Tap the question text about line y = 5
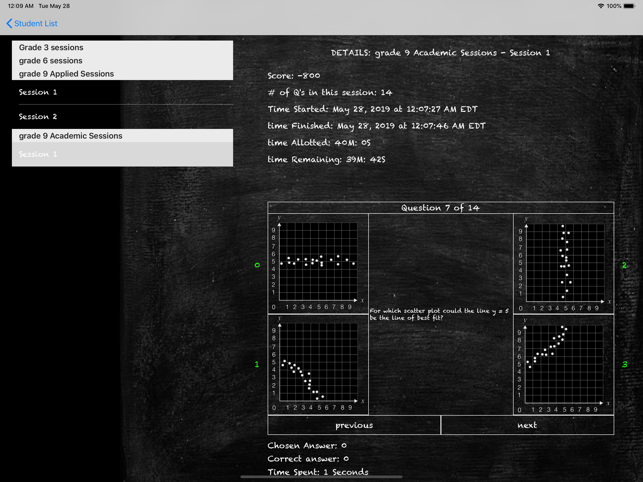The width and height of the screenshot is (643, 482). tap(439, 314)
